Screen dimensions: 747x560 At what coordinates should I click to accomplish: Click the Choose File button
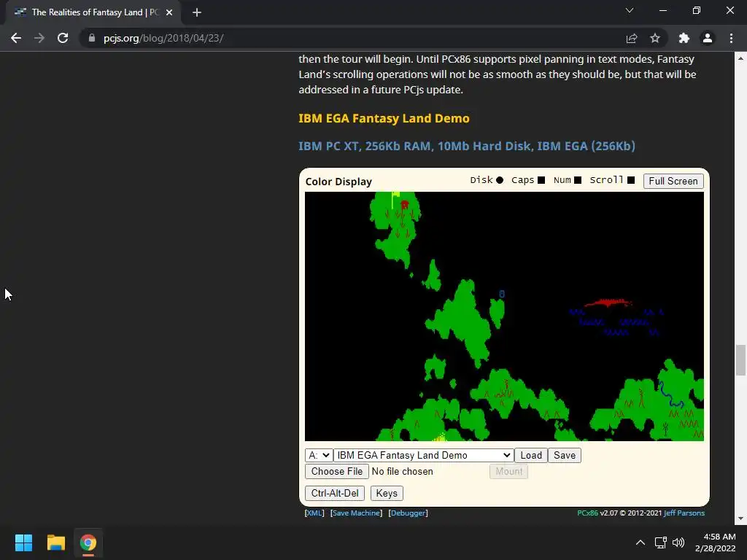pos(337,472)
